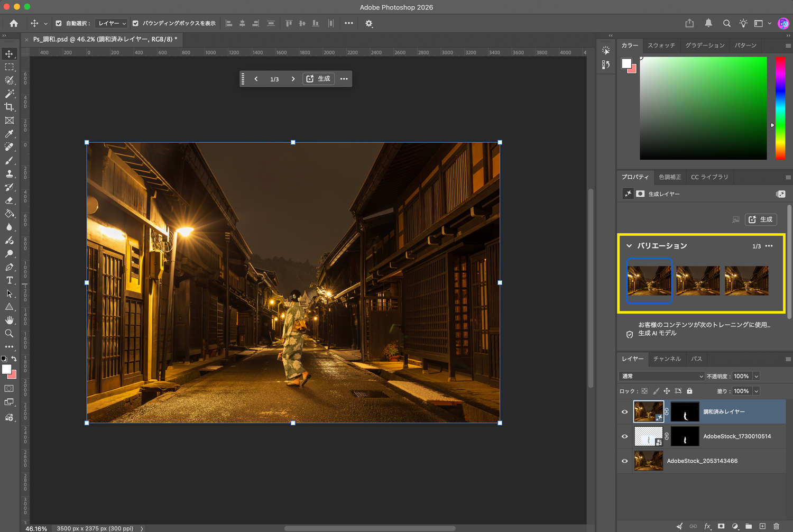793x532 pixels.
Task: Hide the 調和済みレイヤー layer visibility
Action: [x=625, y=412]
